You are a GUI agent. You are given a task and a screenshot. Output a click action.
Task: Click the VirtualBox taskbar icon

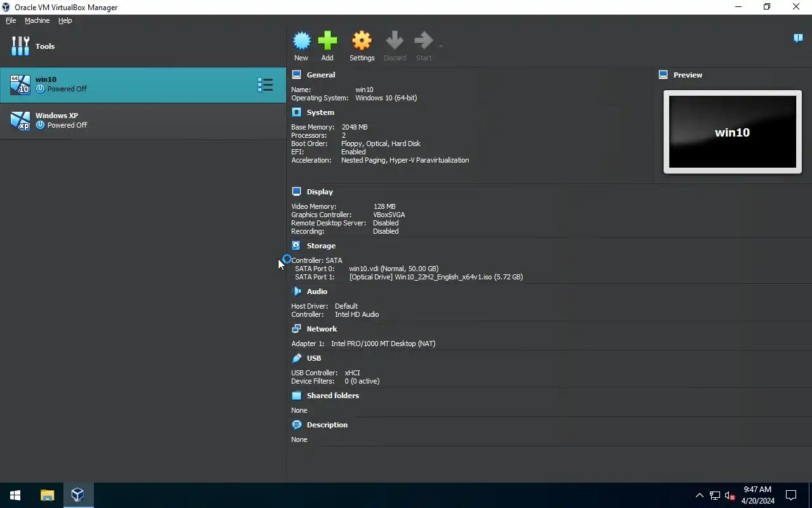click(77, 495)
